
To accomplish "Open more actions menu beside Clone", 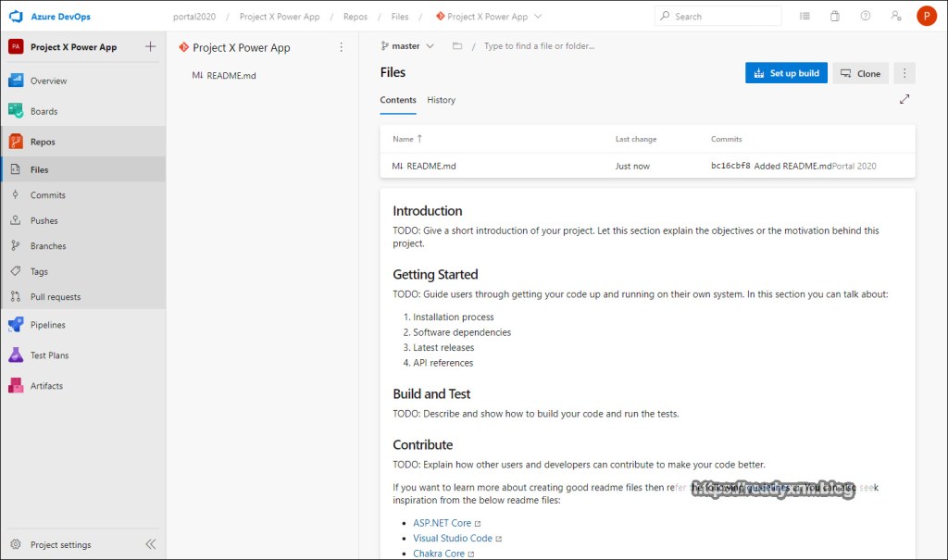I will tap(905, 73).
